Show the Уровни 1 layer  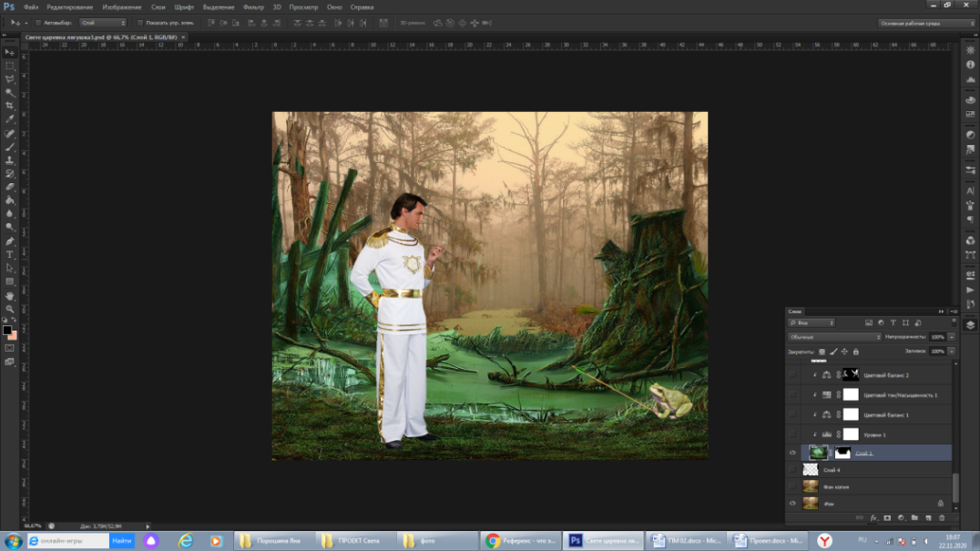[x=792, y=434]
